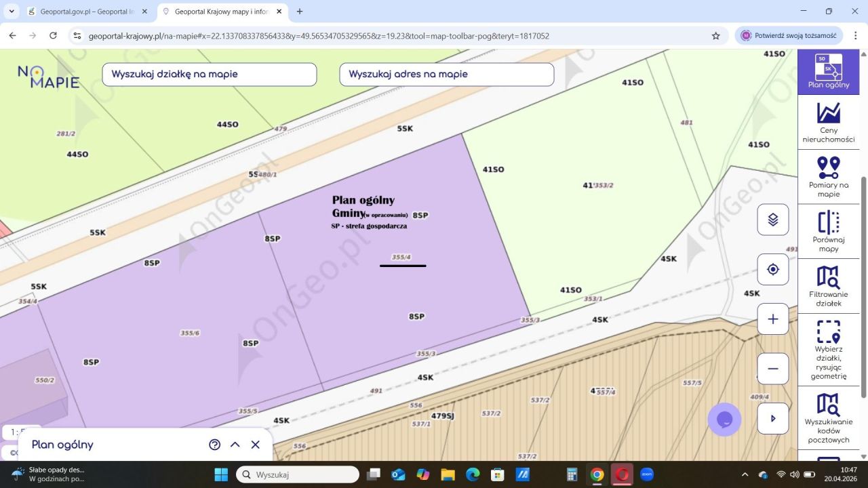Select Pomiary na mapie measuring tool
This screenshot has width=868, height=488.
click(828, 176)
